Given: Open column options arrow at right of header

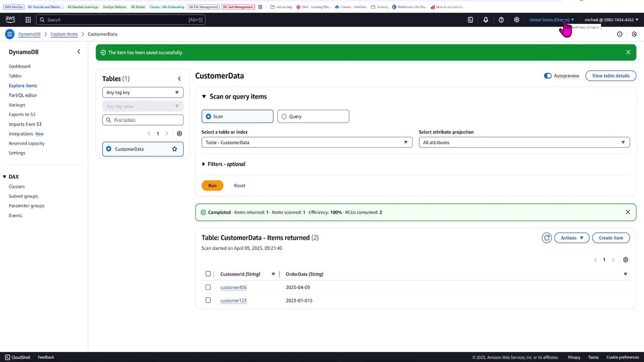Looking at the screenshot, I should click(625, 274).
